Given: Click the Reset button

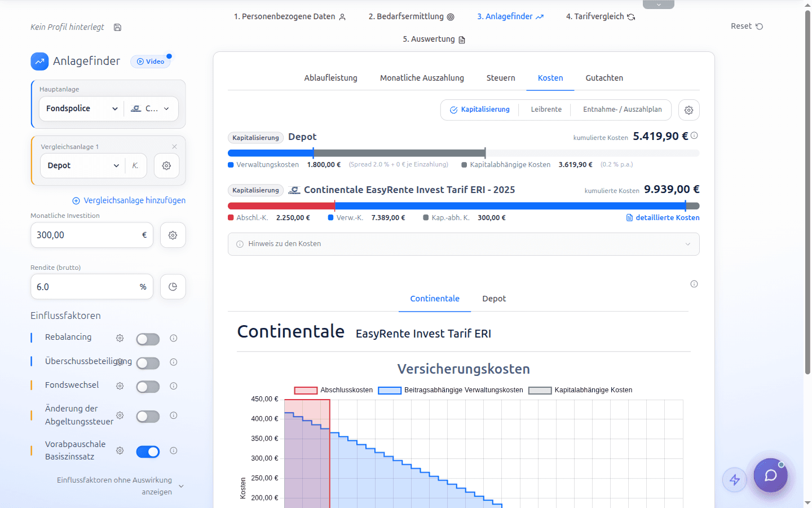Looking at the screenshot, I should (x=747, y=26).
